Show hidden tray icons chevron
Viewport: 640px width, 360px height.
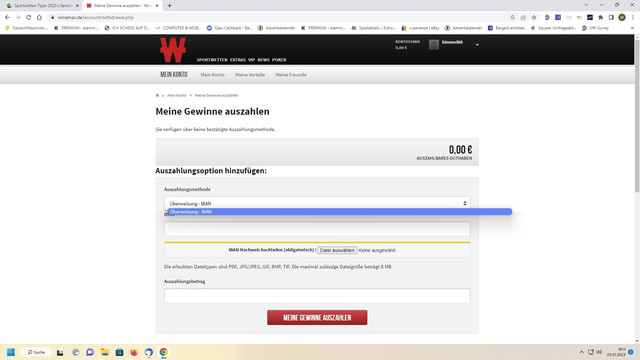point(581,352)
